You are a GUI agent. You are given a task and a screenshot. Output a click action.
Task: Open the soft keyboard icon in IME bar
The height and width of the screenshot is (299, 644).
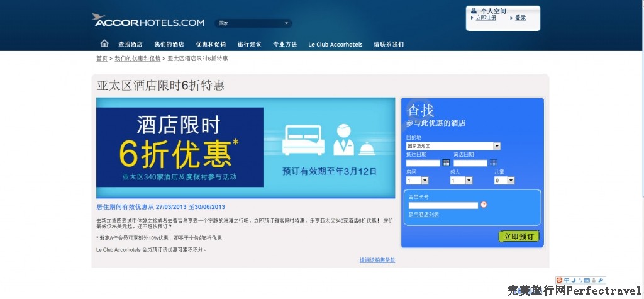click(587, 281)
